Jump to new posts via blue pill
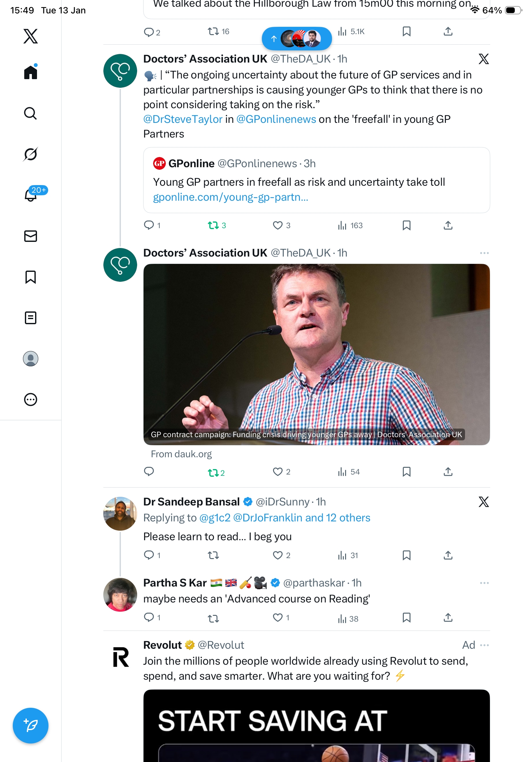The height and width of the screenshot is (762, 532). (x=297, y=39)
